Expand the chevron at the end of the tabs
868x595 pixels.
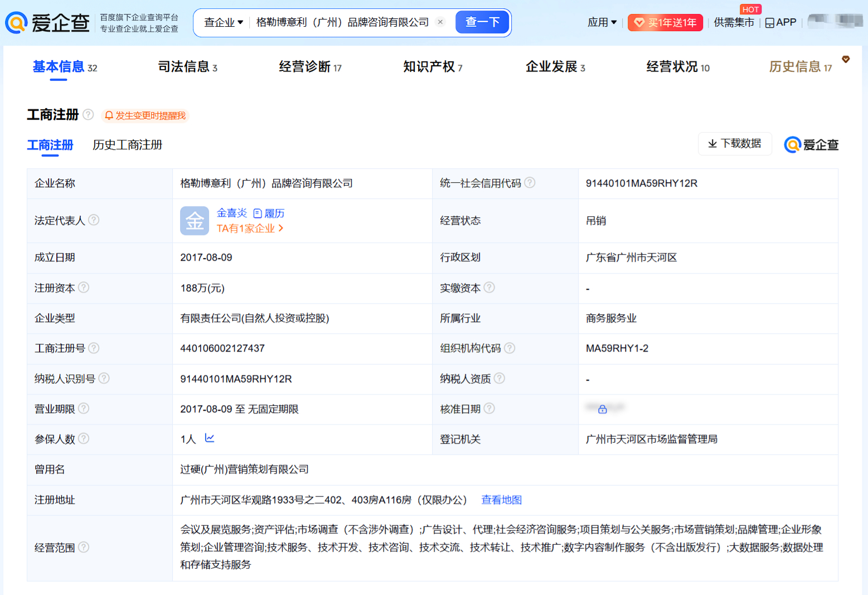tap(846, 60)
